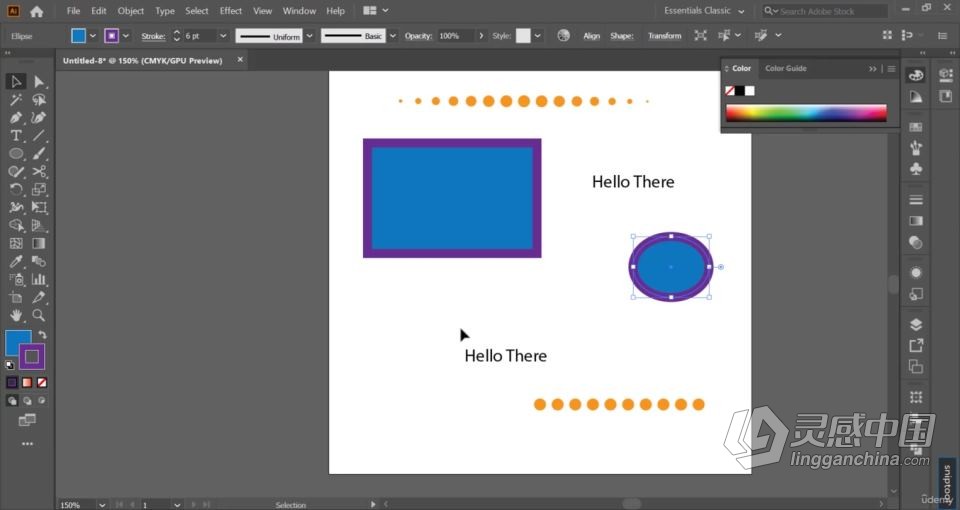Select the Scissors tool
Viewport: 960px width, 510px height.
pos(39,171)
